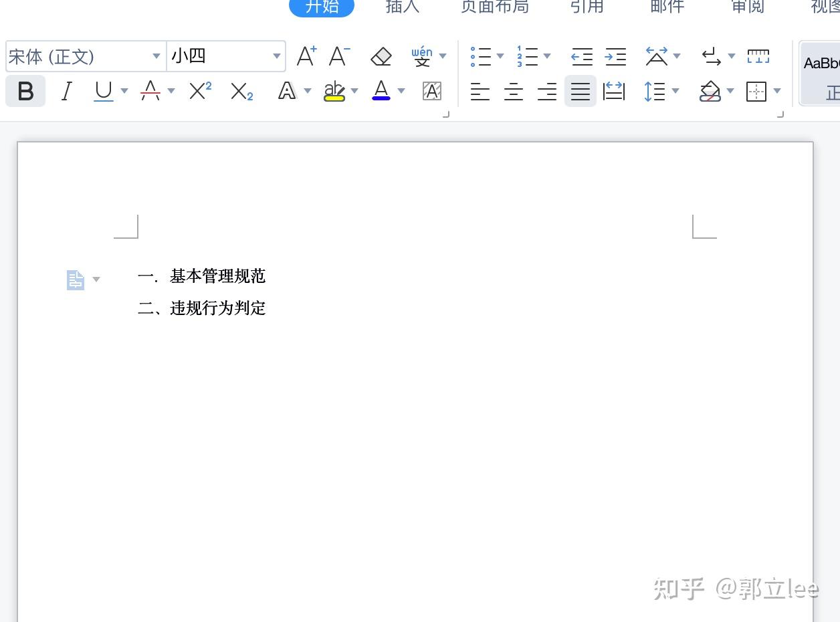Screen dimensions: 840x622
Task: Increase paragraph indent
Action: (615, 57)
